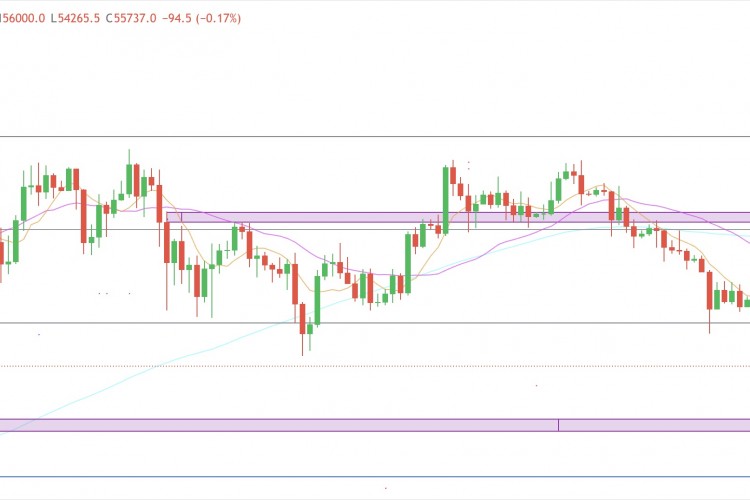Click the high price value ending in 56000.0

22,18
